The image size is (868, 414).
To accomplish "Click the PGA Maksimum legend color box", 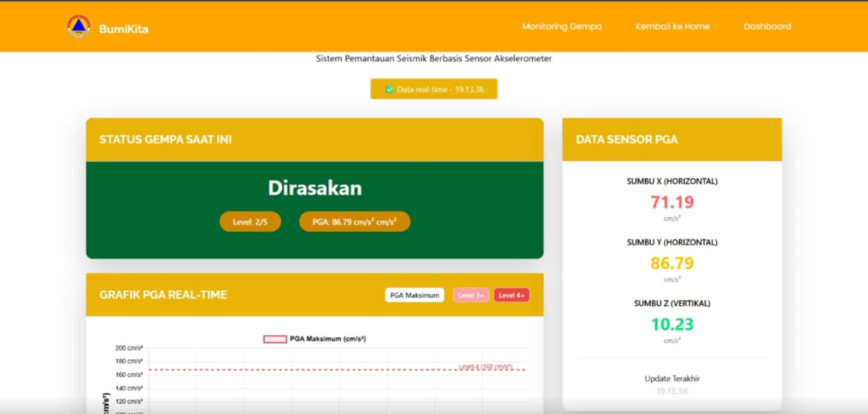I will point(275,338).
